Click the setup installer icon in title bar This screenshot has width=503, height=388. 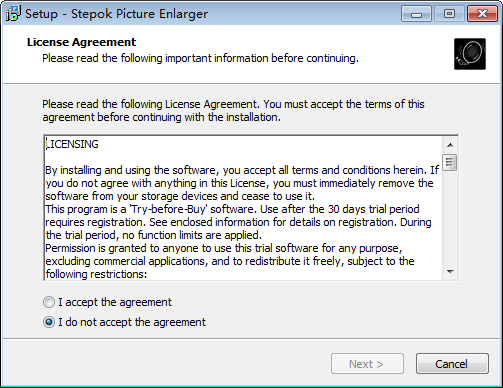click(13, 13)
